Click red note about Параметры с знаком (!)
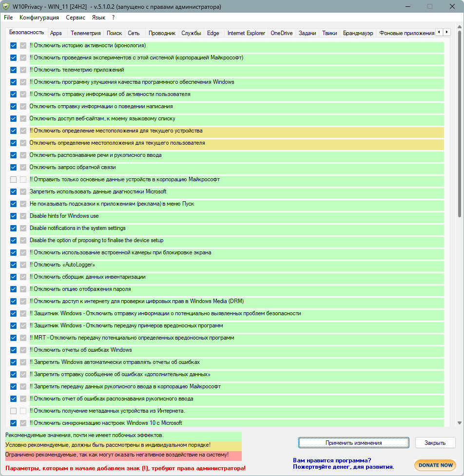464x476 pixels. click(125, 468)
